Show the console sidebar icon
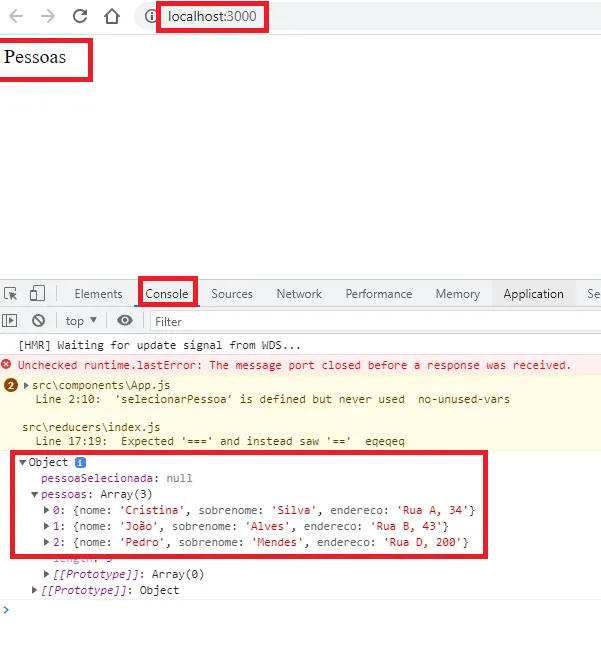Viewport: 601px width, 648px height. pos(10,321)
